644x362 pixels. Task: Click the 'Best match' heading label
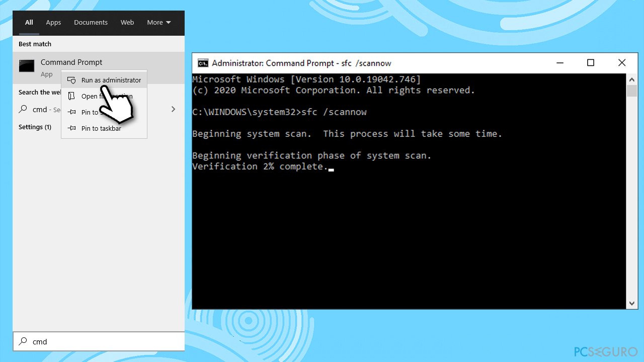(35, 44)
